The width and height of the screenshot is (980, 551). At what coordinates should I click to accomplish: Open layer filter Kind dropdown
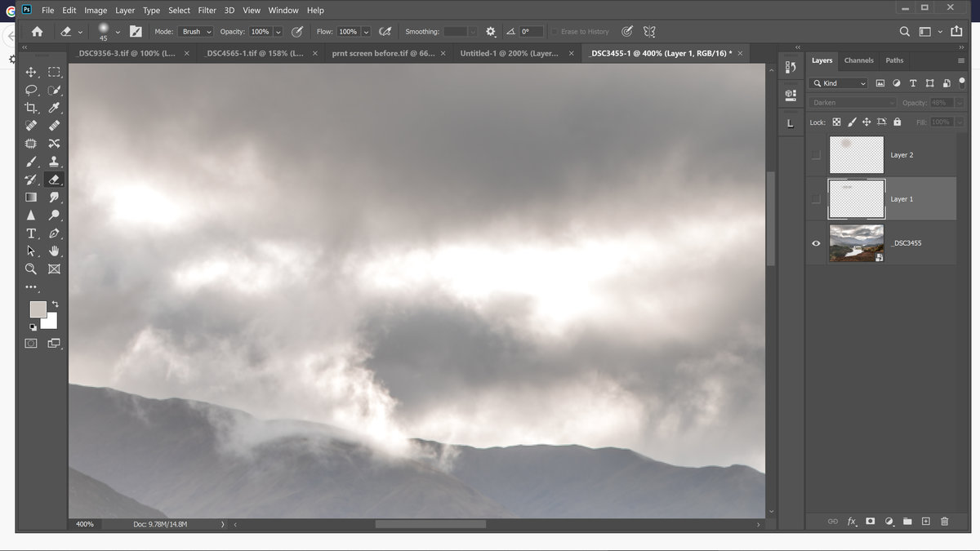[x=839, y=83]
